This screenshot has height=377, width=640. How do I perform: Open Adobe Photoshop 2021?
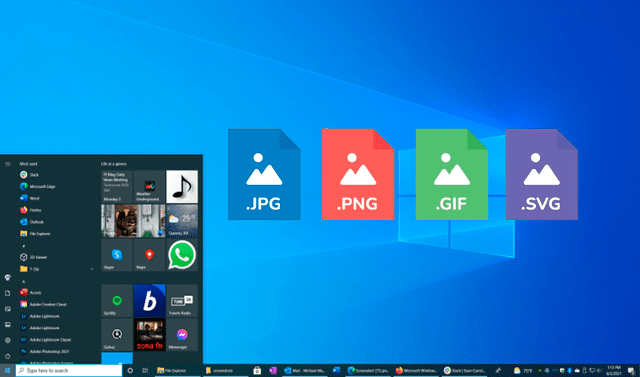point(44,351)
